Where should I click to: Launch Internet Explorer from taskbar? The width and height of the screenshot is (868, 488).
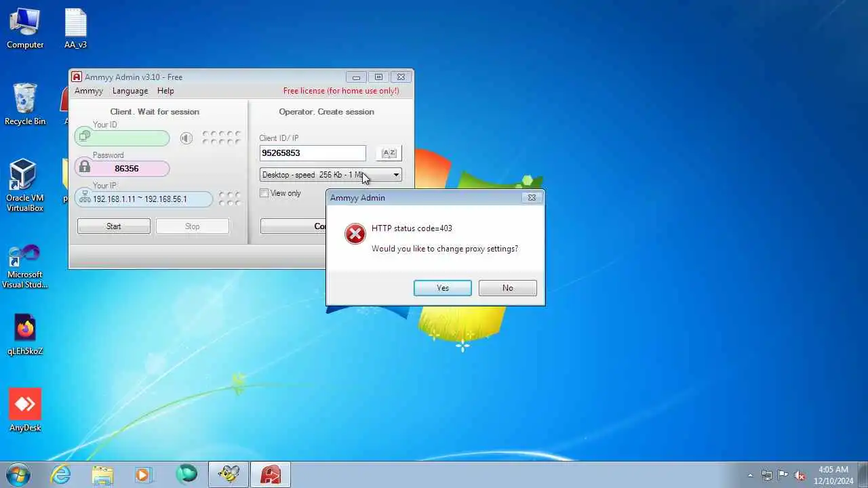click(61, 474)
